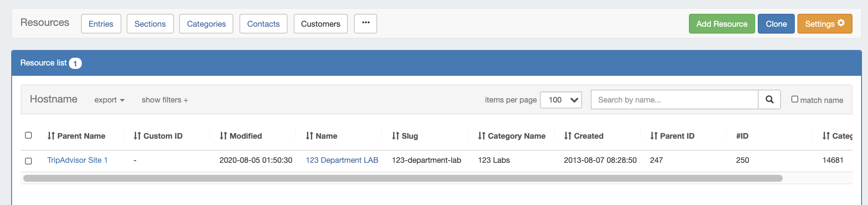Expand show filters section
Image resolution: width=868 pixels, height=205 pixels.
pyautogui.click(x=164, y=100)
